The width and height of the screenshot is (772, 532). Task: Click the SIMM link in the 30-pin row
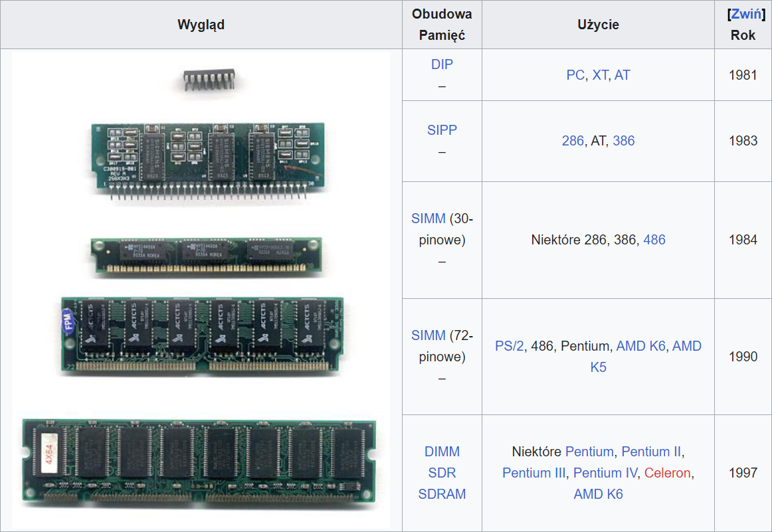[428, 219]
